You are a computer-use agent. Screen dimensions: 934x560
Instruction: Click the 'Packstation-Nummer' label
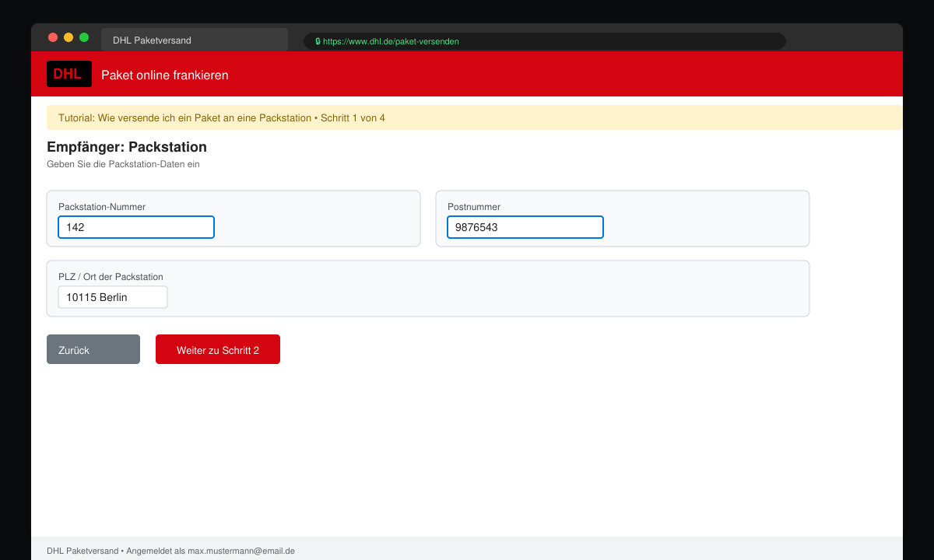[102, 207]
